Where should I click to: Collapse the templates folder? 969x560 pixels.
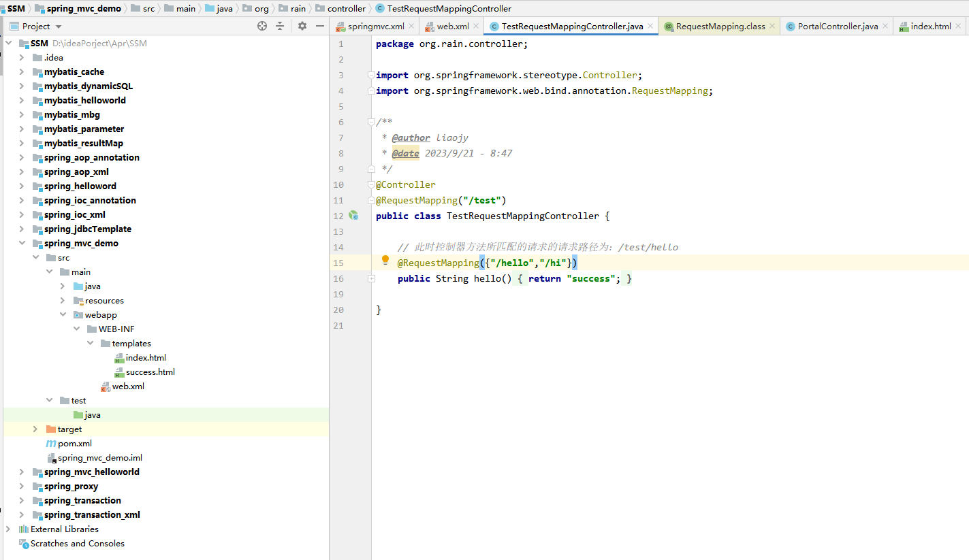pyautogui.click(x=90, y=343)
